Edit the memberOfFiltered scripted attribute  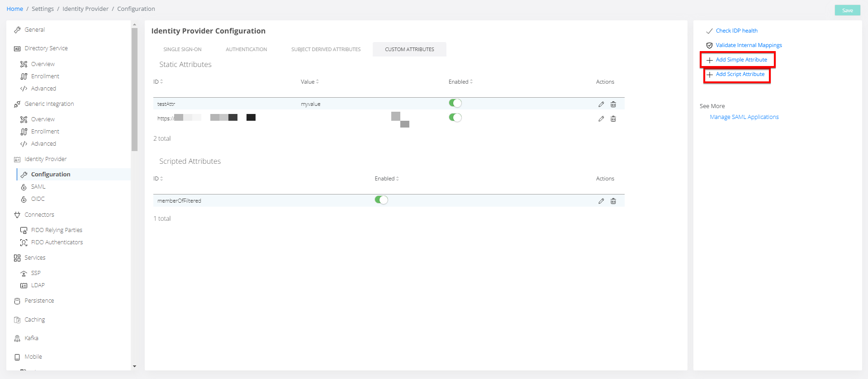(x=601, y=201)
